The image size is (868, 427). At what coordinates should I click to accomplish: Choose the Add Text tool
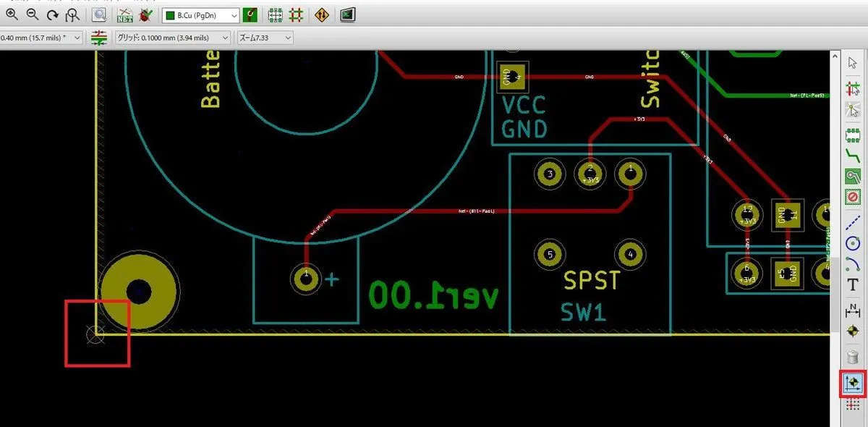coord(853,284)
